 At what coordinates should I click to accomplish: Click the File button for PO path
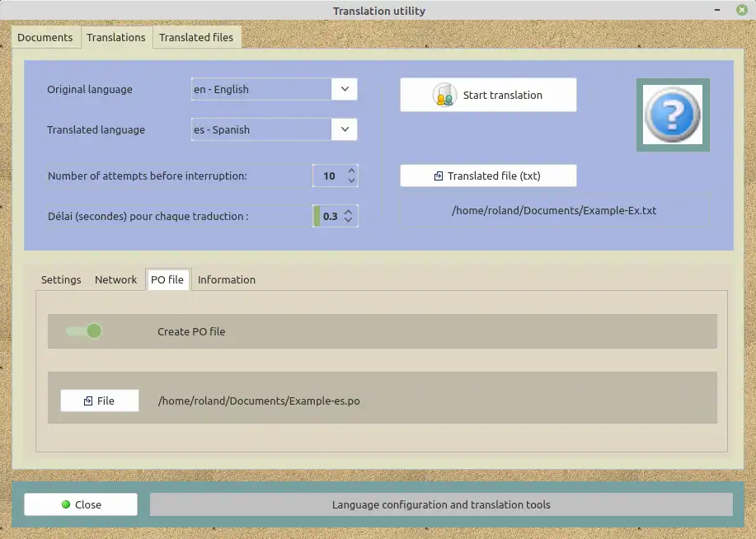point(100,401)
